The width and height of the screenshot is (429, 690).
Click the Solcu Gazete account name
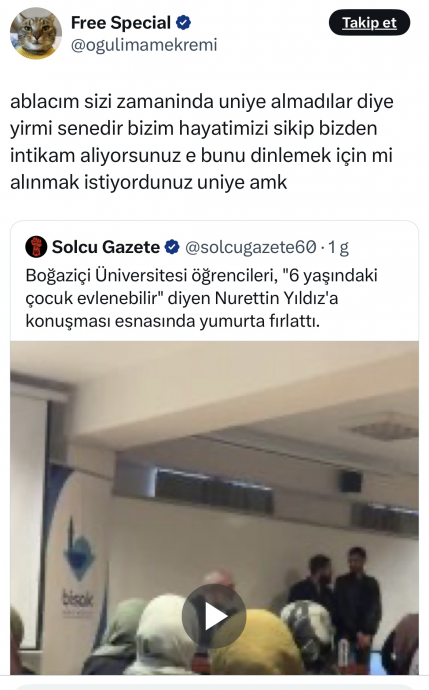pos(106,247)
